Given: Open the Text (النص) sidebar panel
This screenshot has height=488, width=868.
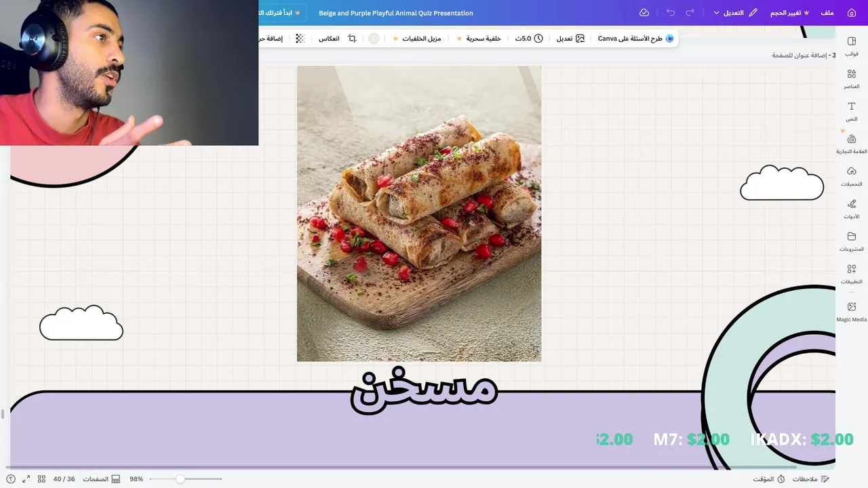Looking at the screenshot, I should [852, 111].
